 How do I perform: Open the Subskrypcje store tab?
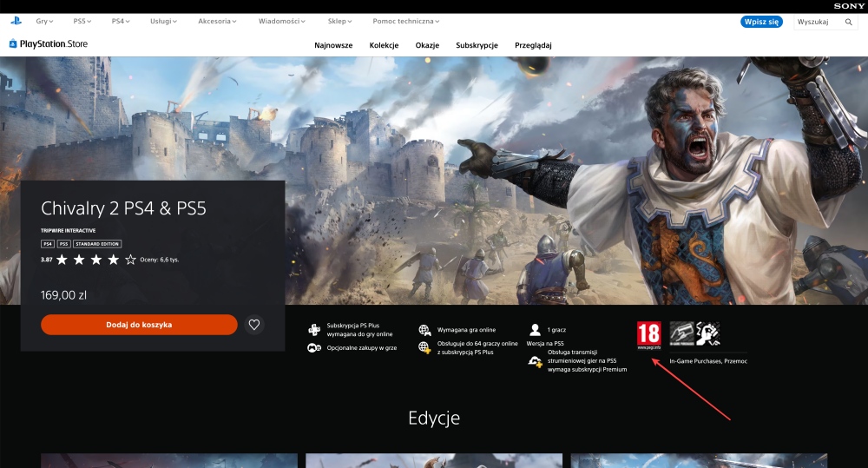click(x=477, y=45)
